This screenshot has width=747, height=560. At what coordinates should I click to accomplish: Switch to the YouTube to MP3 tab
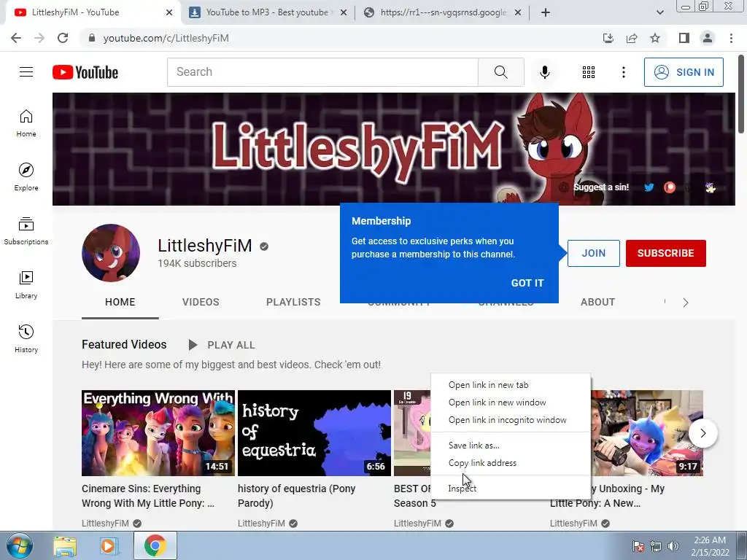click(x=267, y=12)
